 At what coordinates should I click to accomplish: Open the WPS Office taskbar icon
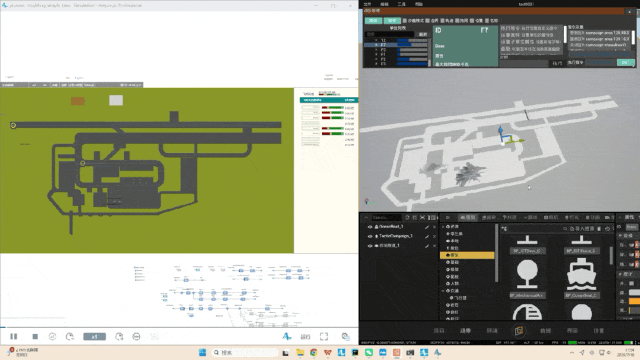327,353
